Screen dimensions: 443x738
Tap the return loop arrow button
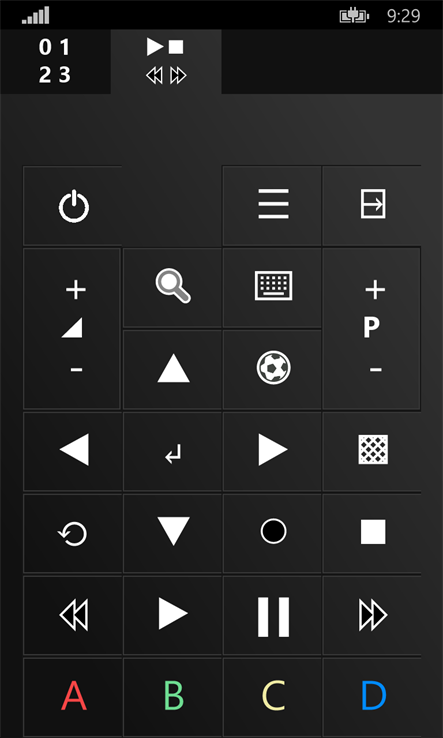click(x=72, y=535)
